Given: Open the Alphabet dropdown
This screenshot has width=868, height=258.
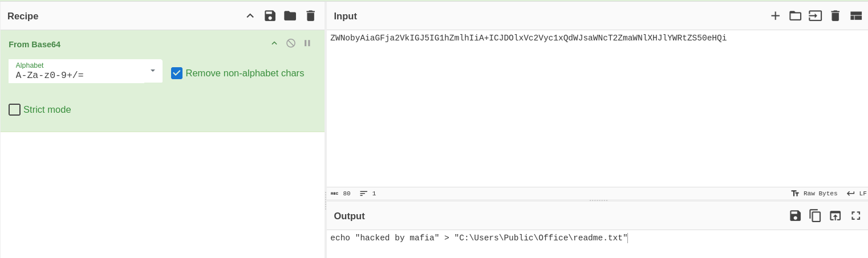Looking at the screenshot, I should (153, 71).
